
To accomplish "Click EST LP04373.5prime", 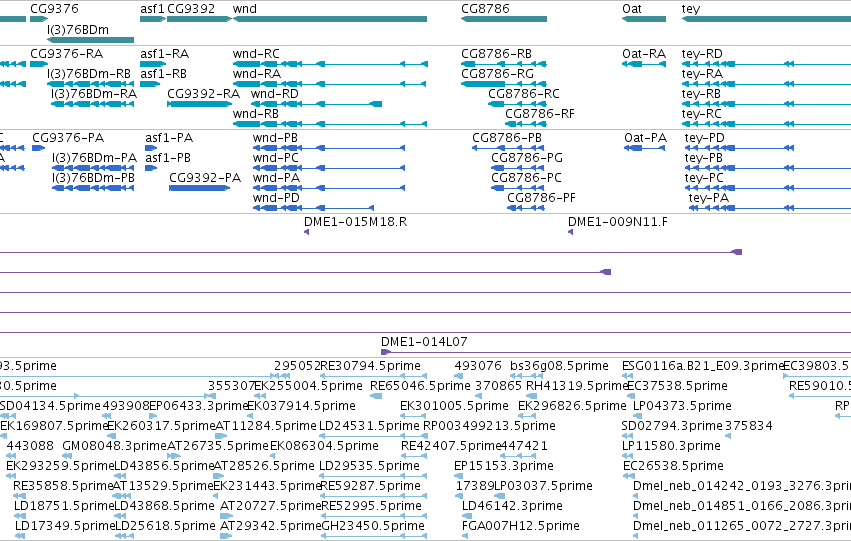I will coord(682,406).
